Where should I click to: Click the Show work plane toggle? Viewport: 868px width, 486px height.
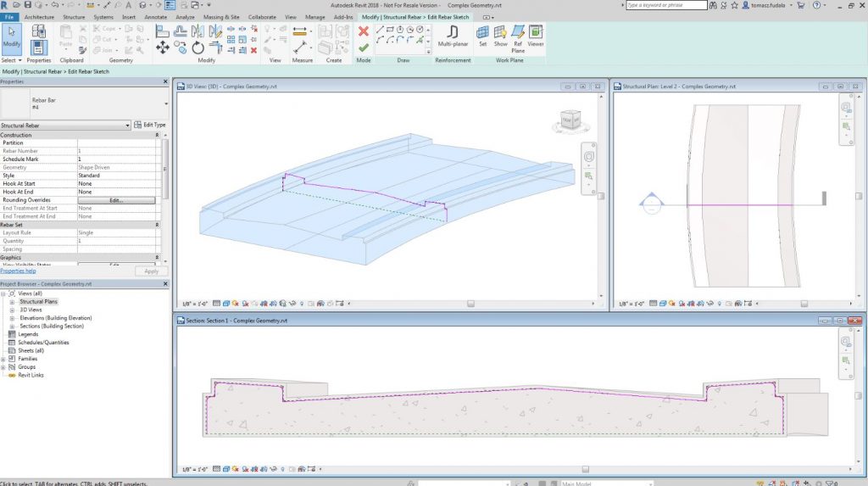click(x=500, y=34)
